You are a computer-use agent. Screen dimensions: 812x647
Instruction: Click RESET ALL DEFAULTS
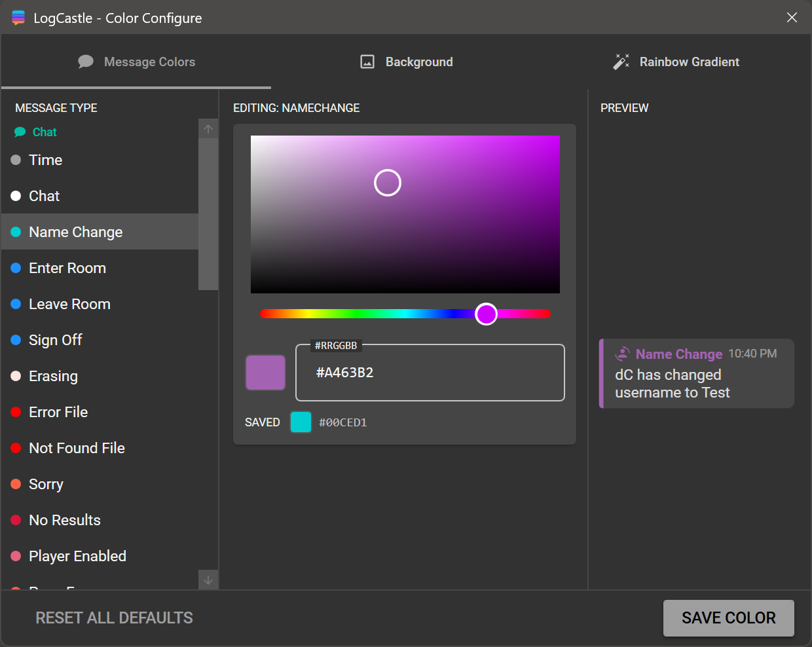(x=114, y=617)
